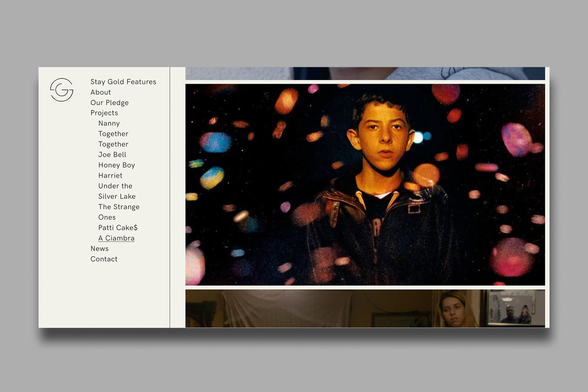Click the circular G logo icon

click(x=62, y=90)
